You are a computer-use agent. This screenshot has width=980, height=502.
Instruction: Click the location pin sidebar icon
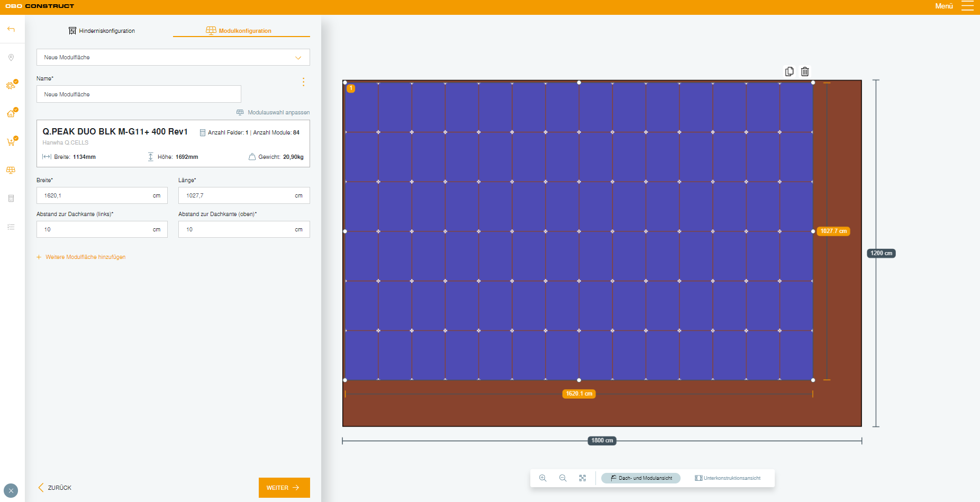click(x=11, y=58)
